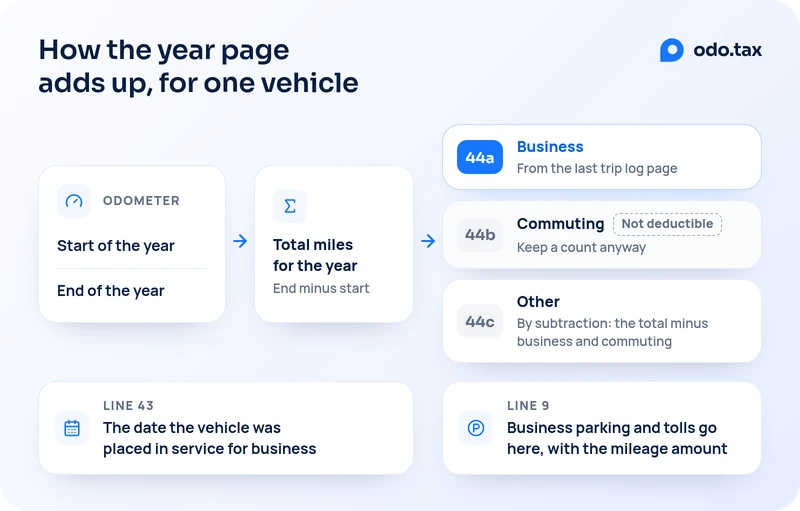
Task: Click the 'How the year page' title
Action: coord(198,66)
